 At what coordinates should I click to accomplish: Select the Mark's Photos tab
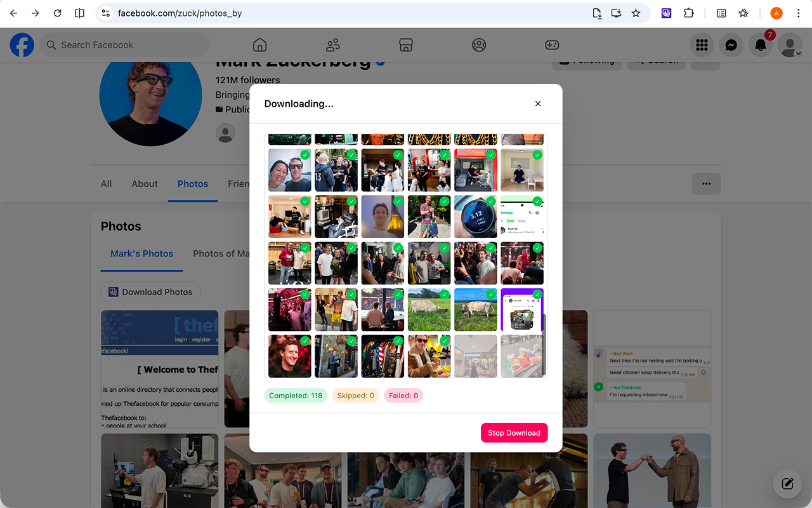click(141, 253)
